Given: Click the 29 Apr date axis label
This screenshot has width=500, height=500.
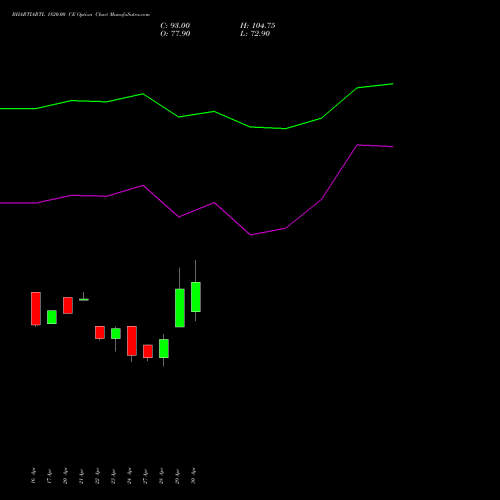Looking at the screenshot, I should click(177, 476).
